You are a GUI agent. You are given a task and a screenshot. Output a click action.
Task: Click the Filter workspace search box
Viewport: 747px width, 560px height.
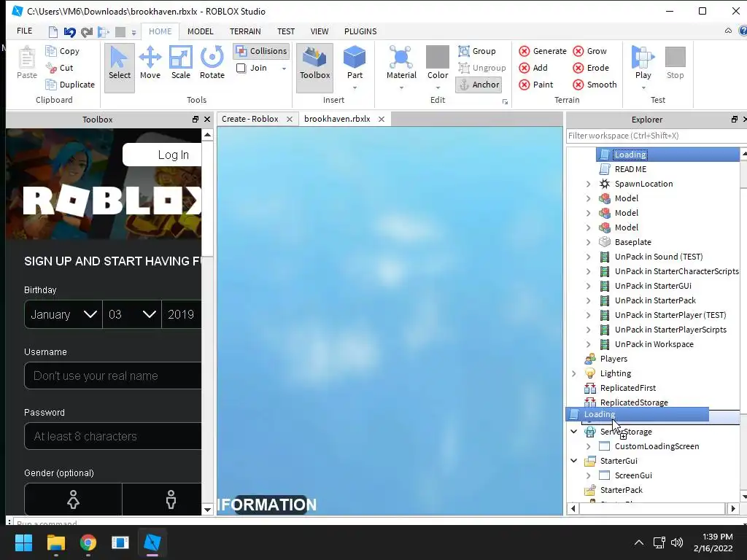click(656, 136)
